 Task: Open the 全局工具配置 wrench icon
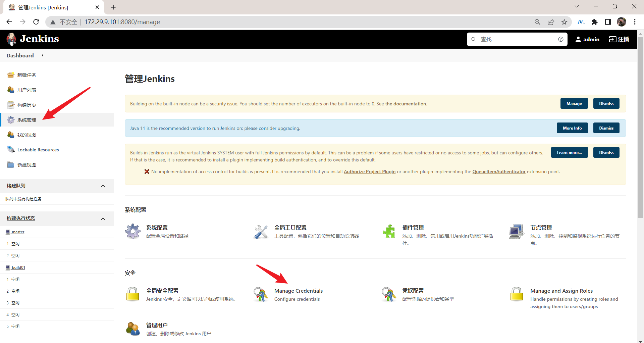coord(261,232)
